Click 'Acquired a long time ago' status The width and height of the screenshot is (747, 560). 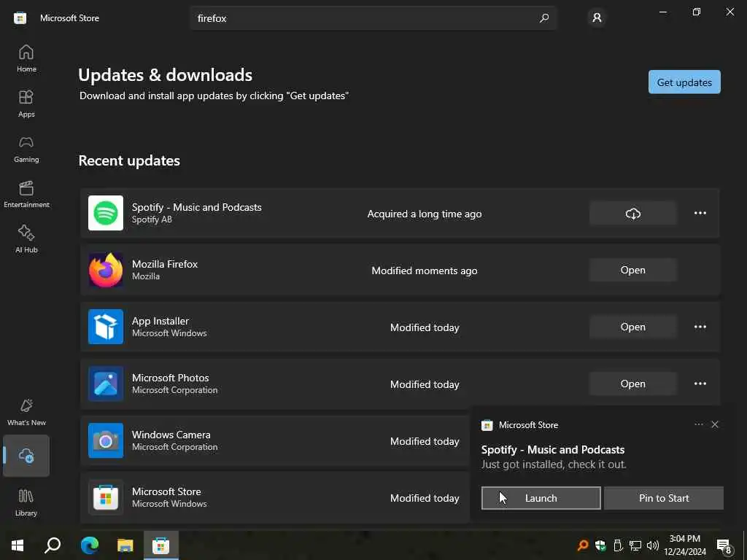[425, 214]
